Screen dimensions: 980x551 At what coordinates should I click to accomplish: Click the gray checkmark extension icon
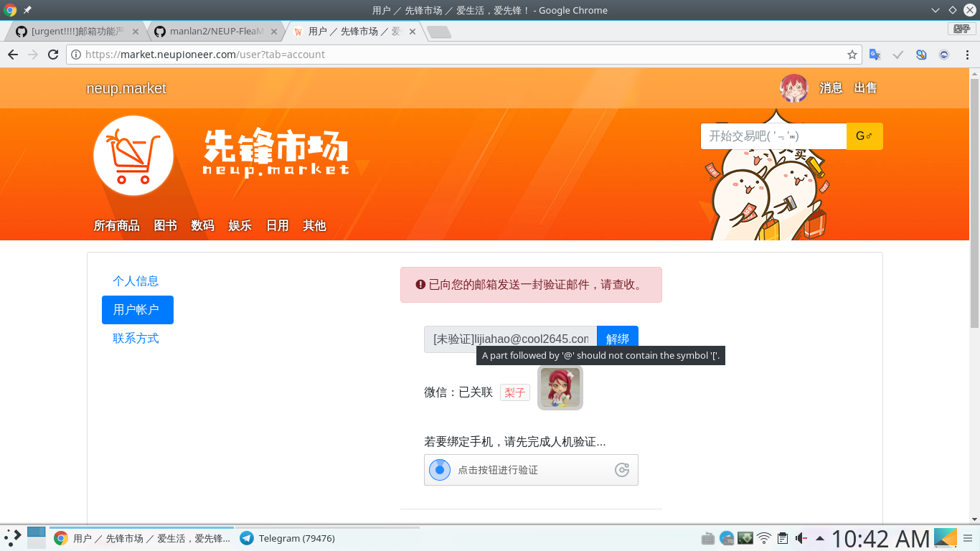click(x=897, y=55)
